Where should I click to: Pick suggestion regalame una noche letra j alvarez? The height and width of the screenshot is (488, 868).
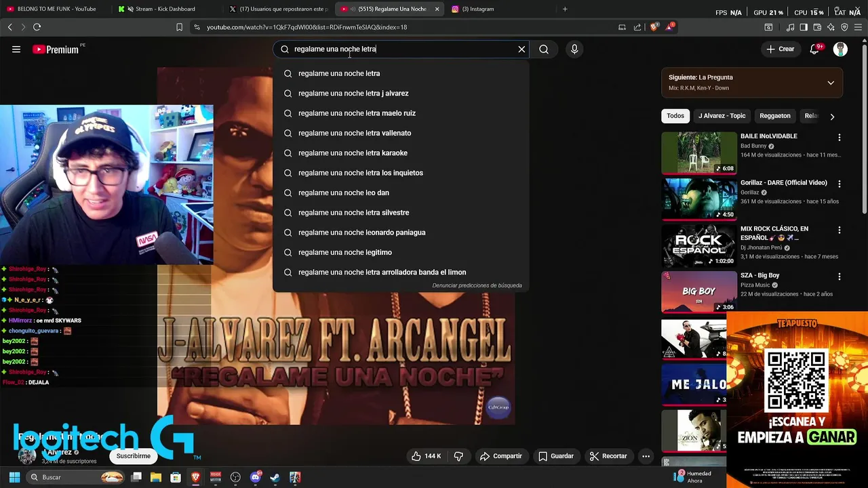coord(400,94)
